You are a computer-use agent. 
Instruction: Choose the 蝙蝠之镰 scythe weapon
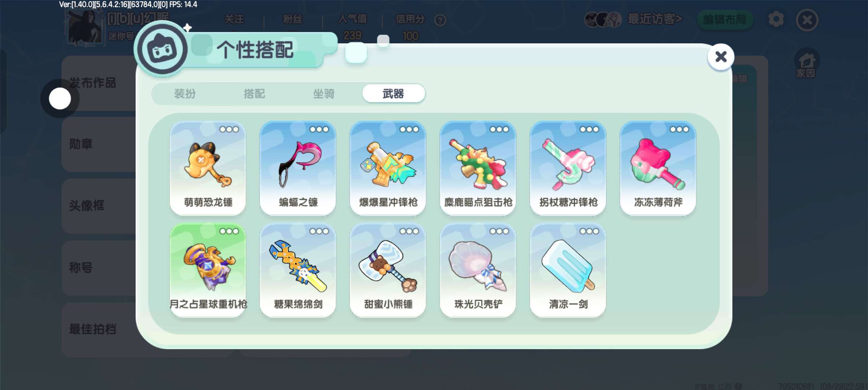298,168
